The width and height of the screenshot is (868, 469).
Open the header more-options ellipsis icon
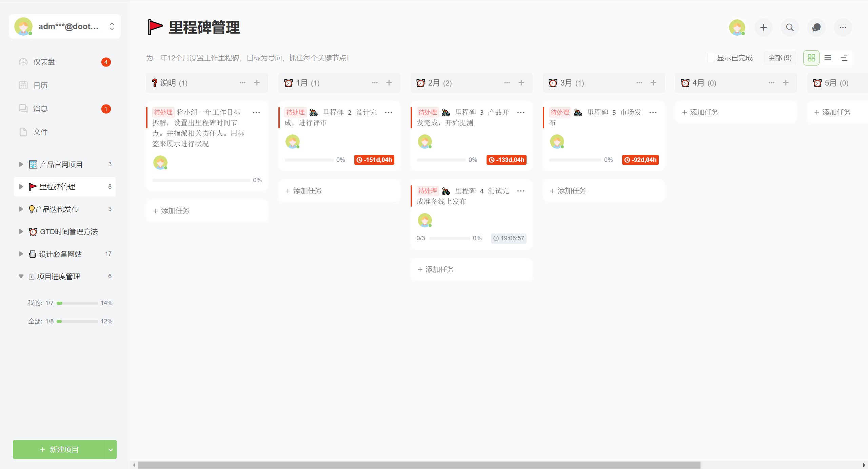(843, 27)
